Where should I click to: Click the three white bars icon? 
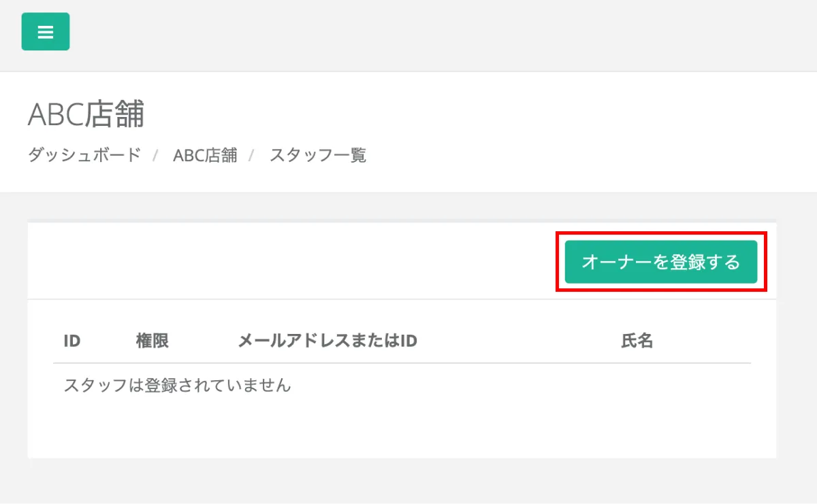pyautogui.click(x=46, y=32)
